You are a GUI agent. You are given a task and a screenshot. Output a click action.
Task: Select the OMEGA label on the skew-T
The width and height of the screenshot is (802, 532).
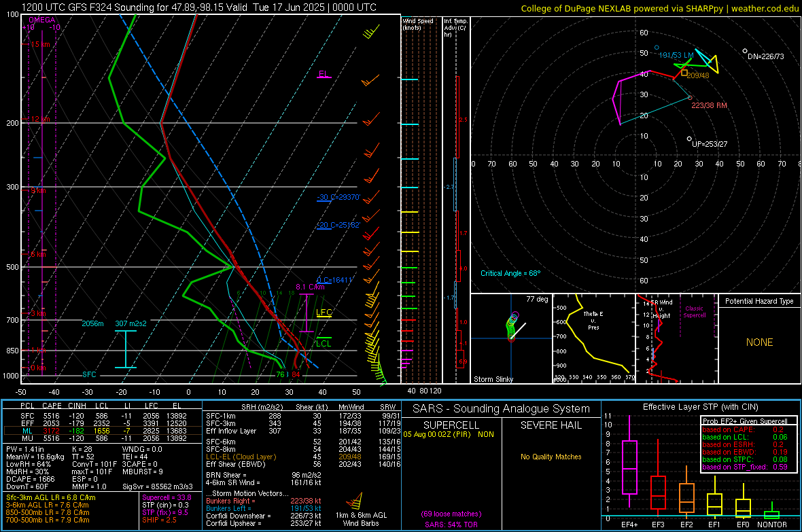[x=42, y=20]
